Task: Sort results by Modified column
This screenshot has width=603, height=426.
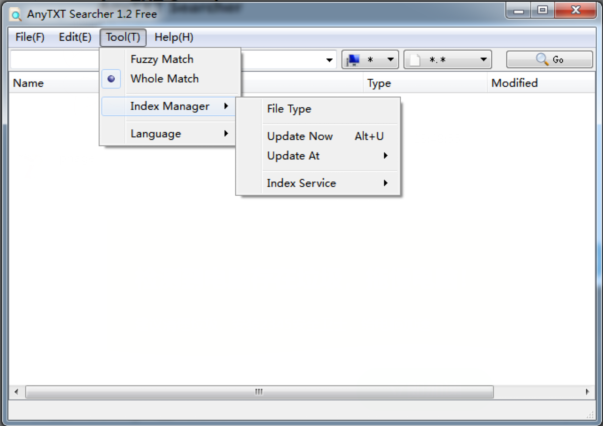Action: tap(541, 83)
